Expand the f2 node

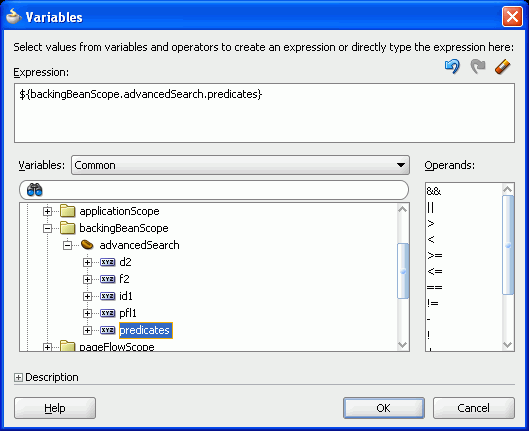(87, 279)
